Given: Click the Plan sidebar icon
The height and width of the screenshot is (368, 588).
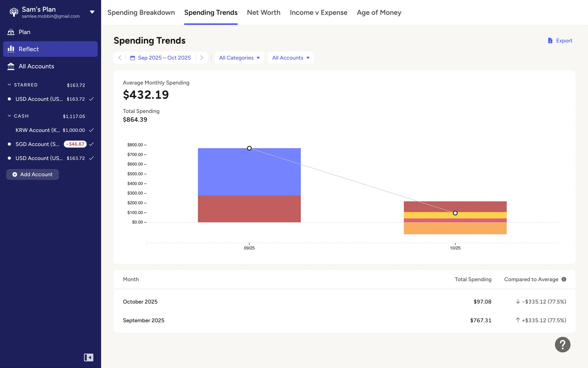Looking at the screenshot, I should 11,32.
